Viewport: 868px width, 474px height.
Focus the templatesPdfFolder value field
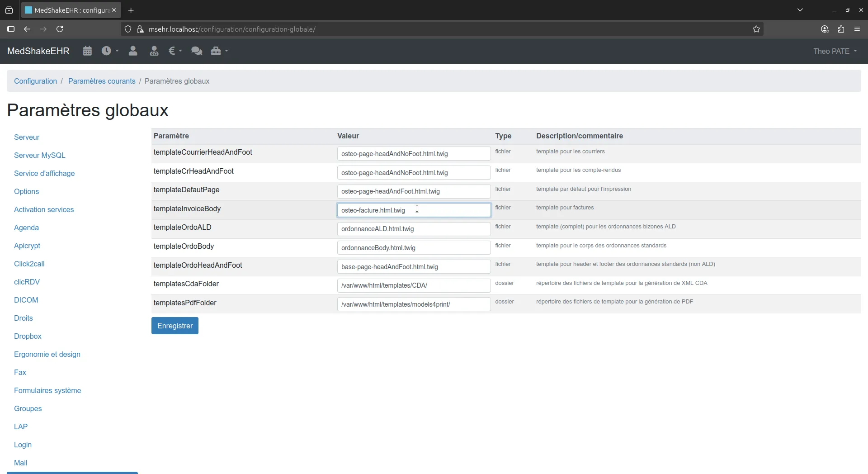coord(414,304)
